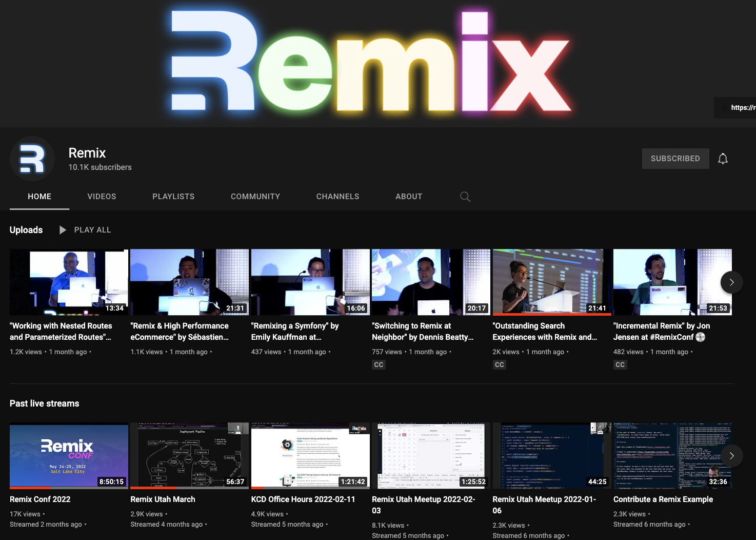Screen dimensions: 756x540
Task: Open the "Incremental Remix" video thumbnail
Action: [672, 282]
